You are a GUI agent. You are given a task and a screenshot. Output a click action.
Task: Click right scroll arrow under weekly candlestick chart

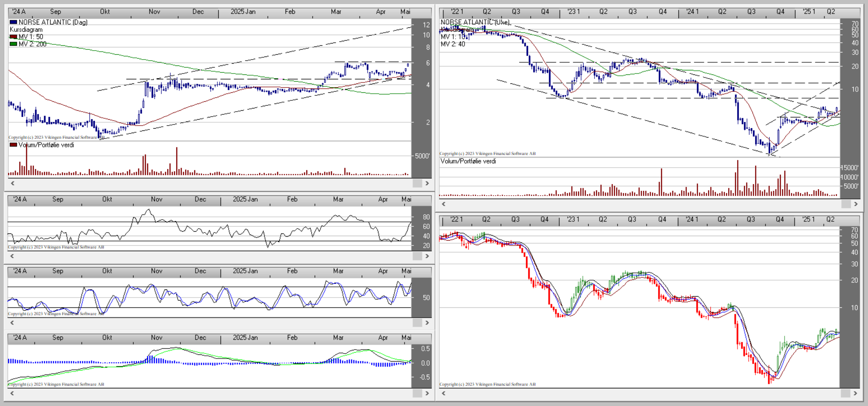(855, 393)
